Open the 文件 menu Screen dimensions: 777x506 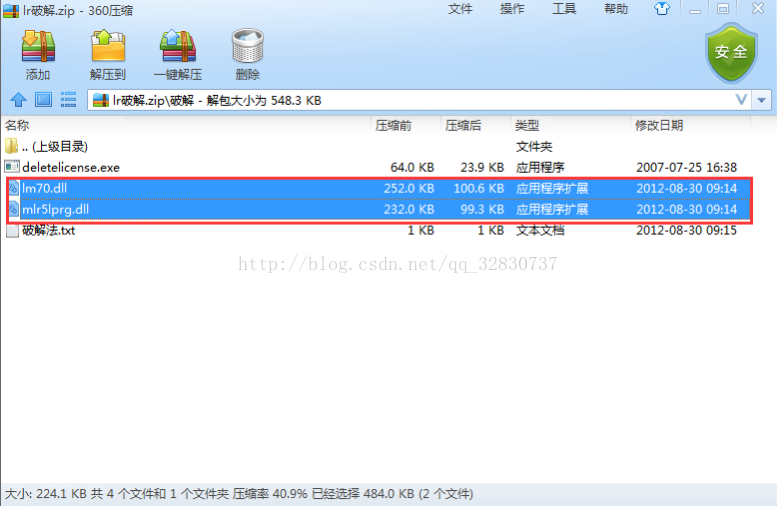pos(460,9)
